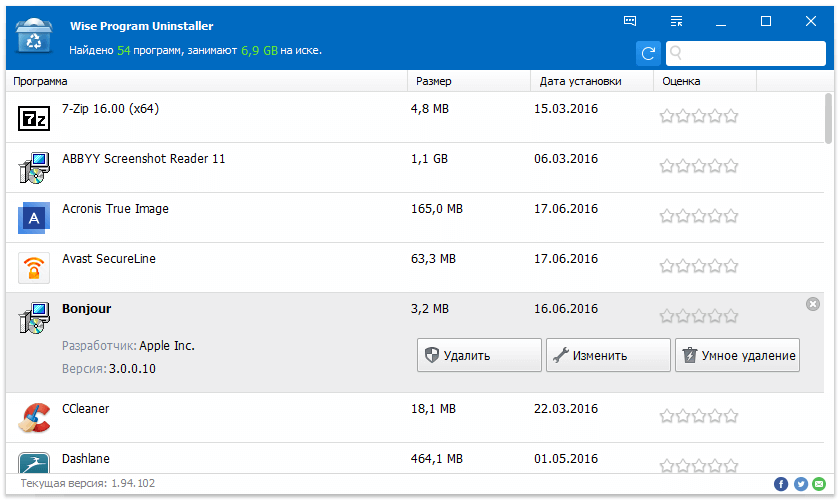Rate 7-Zip five stars

(x=731, y=116)
